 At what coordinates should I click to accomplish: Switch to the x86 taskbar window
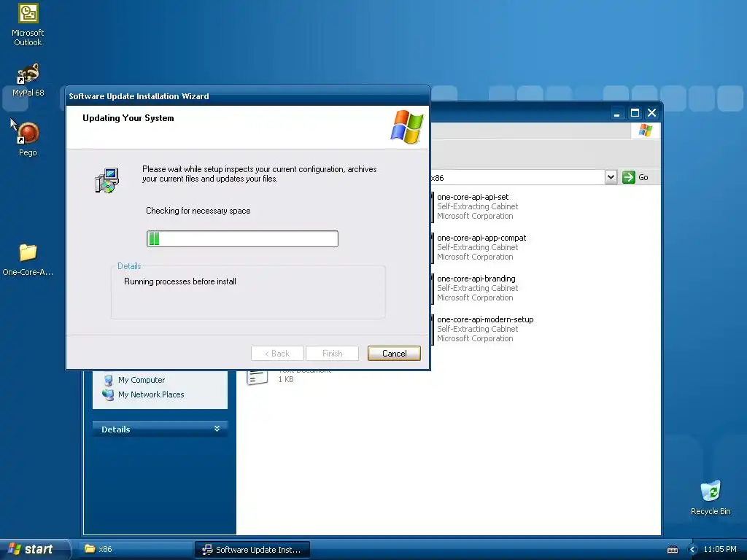coord(136,549)
